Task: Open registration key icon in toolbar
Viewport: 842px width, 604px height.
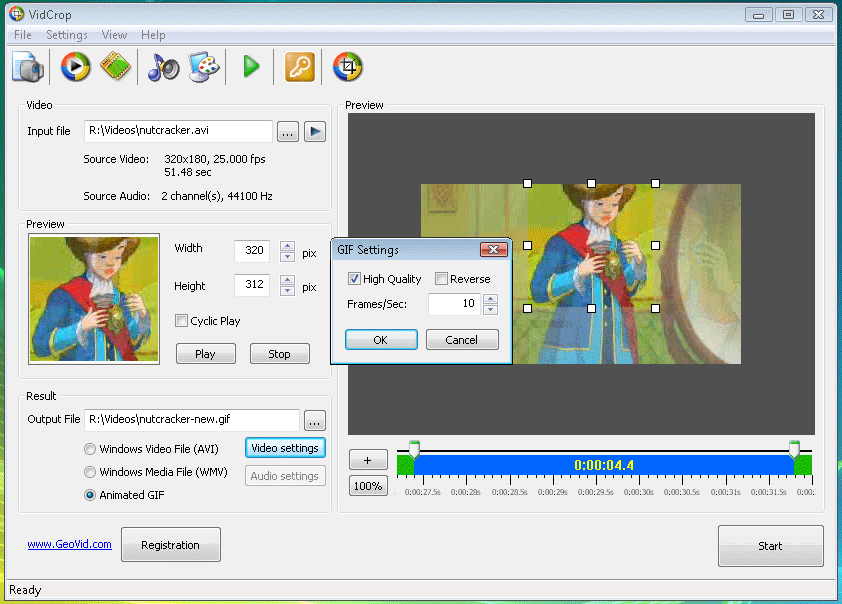Action: click(299, 67)
